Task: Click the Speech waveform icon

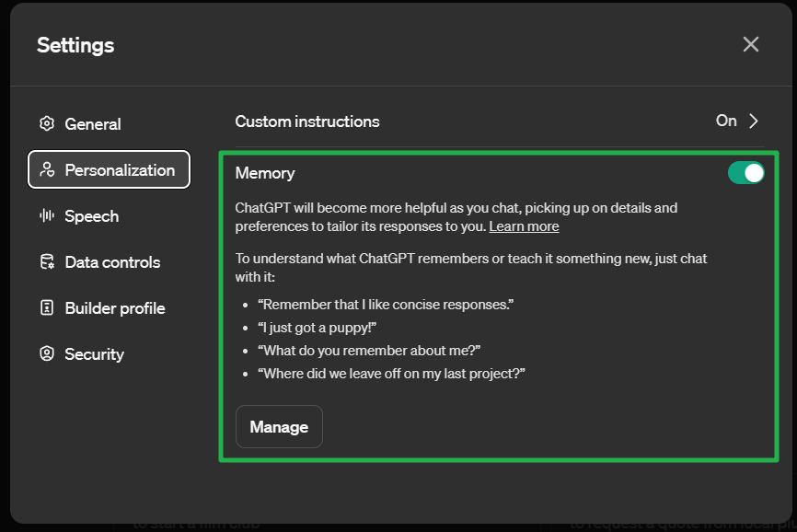Action: click(x=47, y=216)
